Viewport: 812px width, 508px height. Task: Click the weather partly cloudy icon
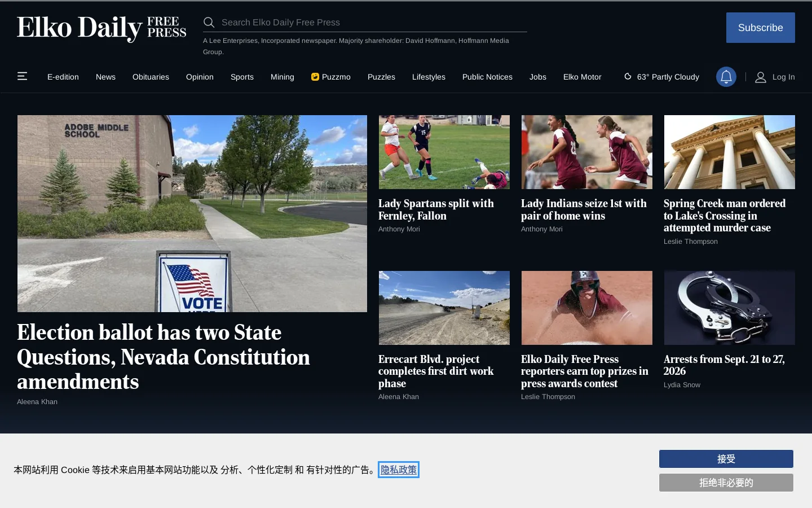[x=628, y=76]
